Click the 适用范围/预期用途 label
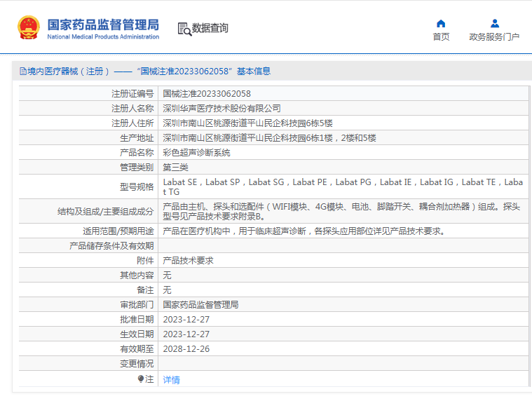 coord(118,231)
